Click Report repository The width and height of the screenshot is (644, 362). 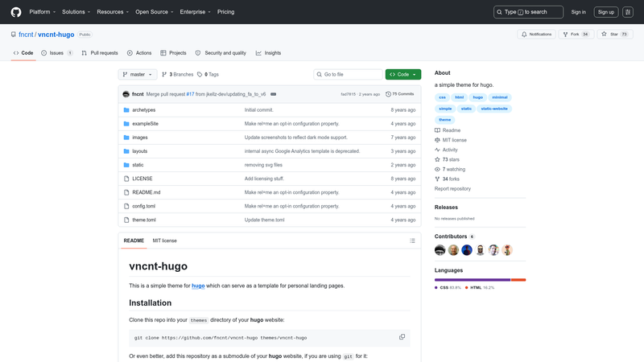(x=452, y=189)
